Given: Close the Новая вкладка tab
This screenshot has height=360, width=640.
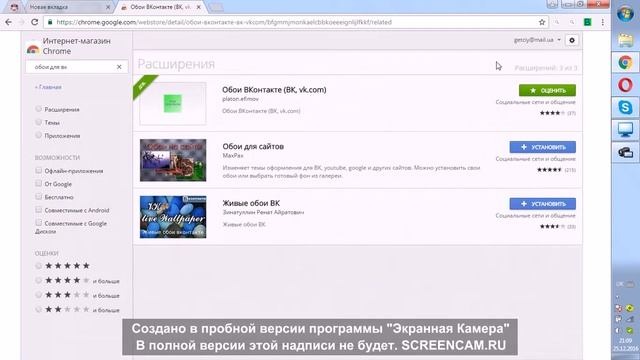Looking at the screenshot, I should 108,7.
